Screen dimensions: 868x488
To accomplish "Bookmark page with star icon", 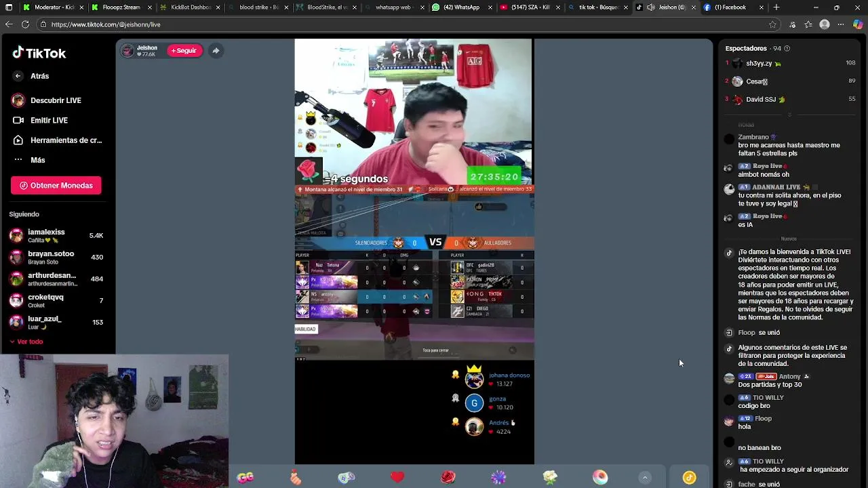I will pyautogui.click(x=772, y=24).
